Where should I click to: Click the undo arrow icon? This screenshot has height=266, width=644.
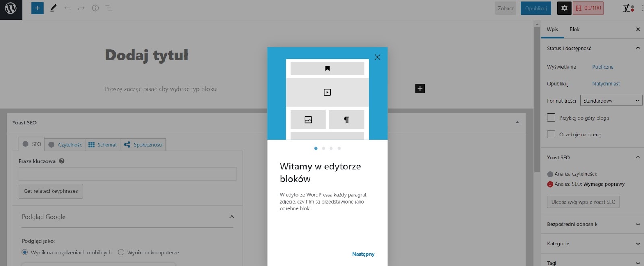(68, 8)
